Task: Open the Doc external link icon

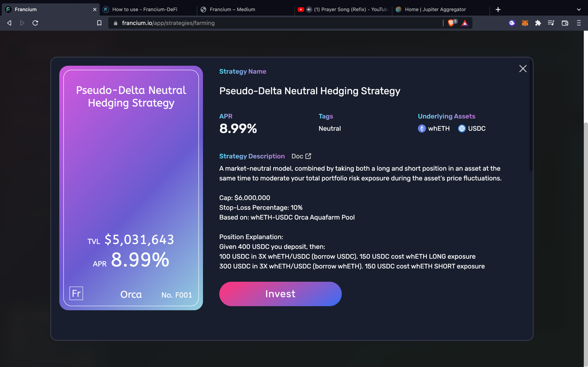Action: 308,156
